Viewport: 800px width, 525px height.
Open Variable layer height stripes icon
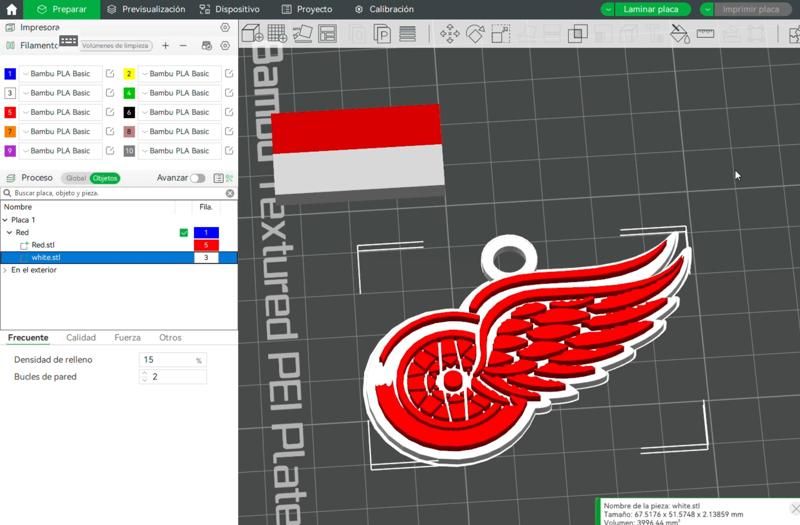tap(407, 34)
